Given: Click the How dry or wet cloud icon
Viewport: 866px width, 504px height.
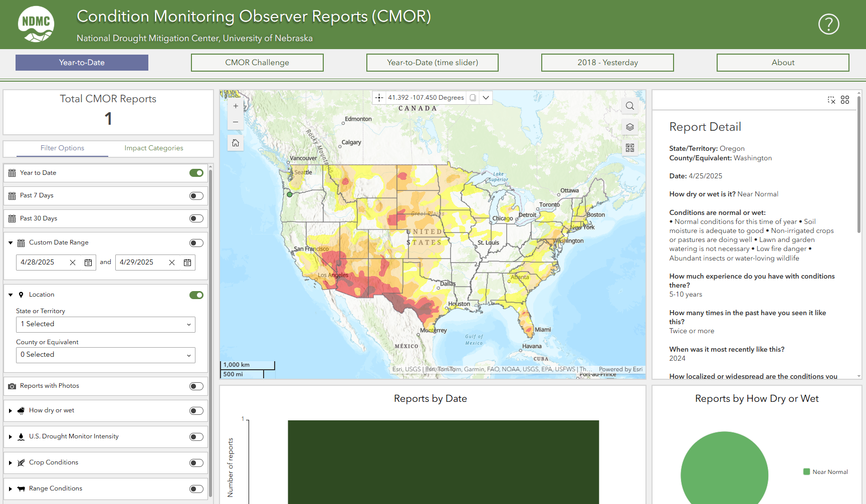Looking at the screenshot, I should click(21, 411).
